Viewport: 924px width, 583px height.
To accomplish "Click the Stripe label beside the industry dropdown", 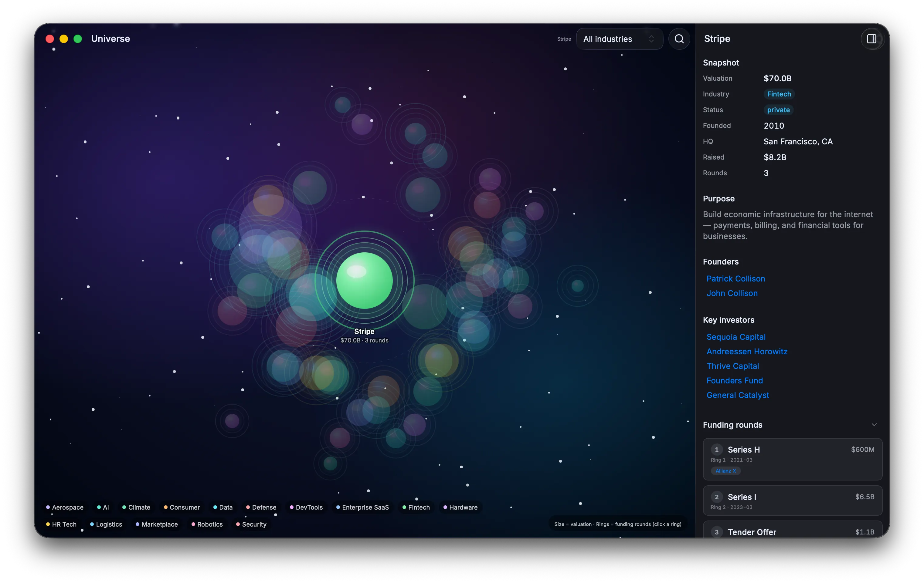I will pos(564,39).
